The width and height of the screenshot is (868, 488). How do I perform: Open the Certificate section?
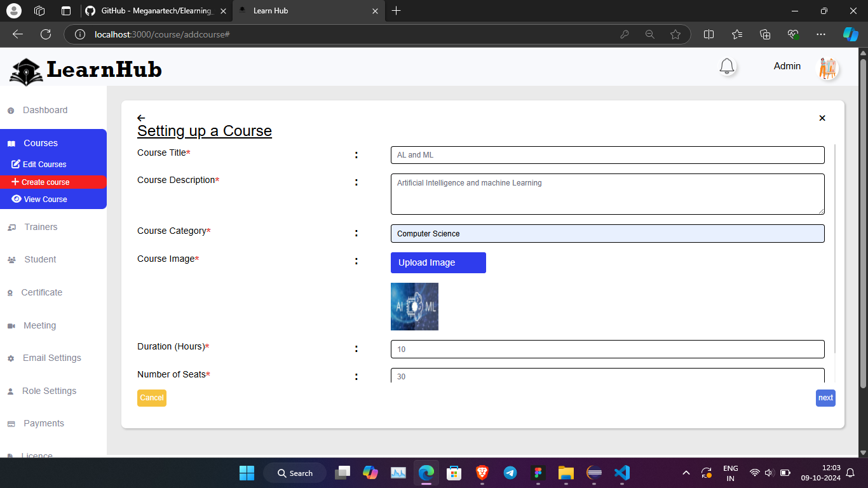tap(42, 292)
